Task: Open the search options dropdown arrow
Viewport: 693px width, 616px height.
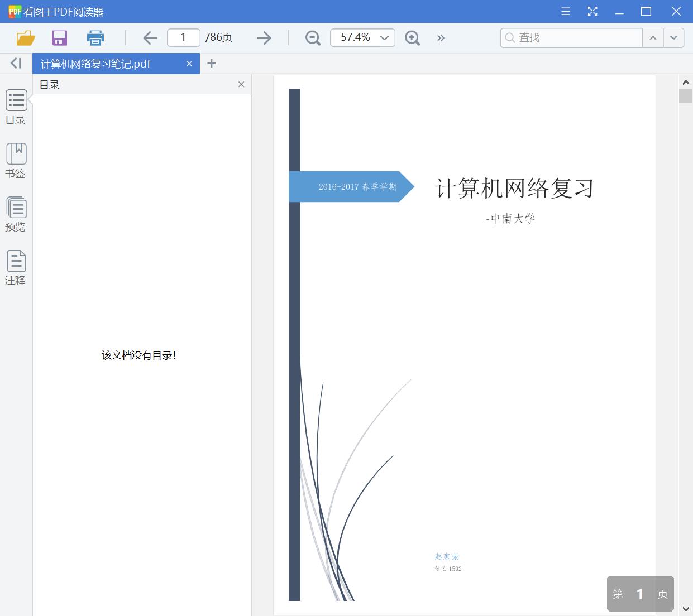Action: click(x=673, y=37)
